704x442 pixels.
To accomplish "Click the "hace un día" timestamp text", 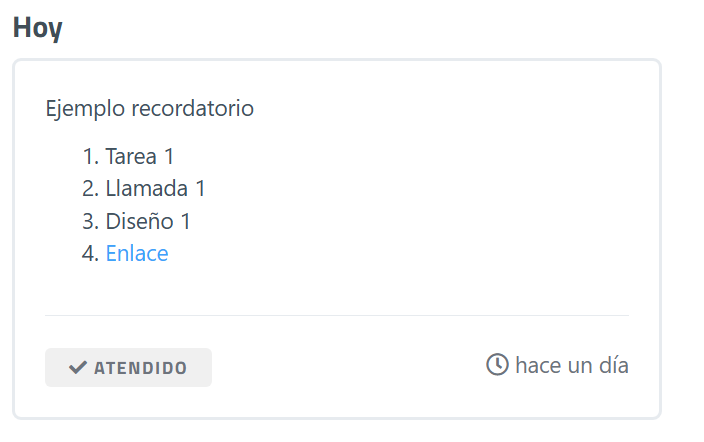I will [x=571, y=365].
